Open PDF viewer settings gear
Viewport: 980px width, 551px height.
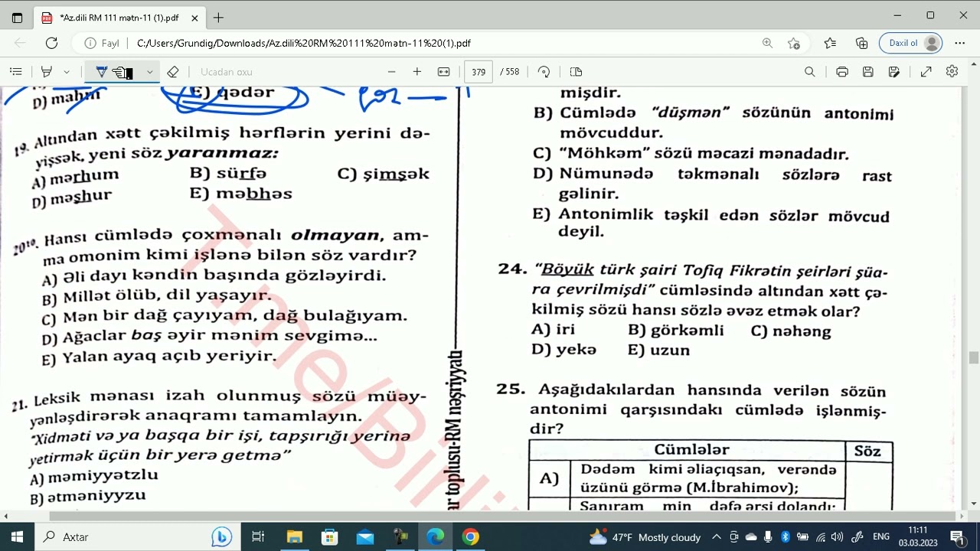pyautogui.click(x=952, y=72)
